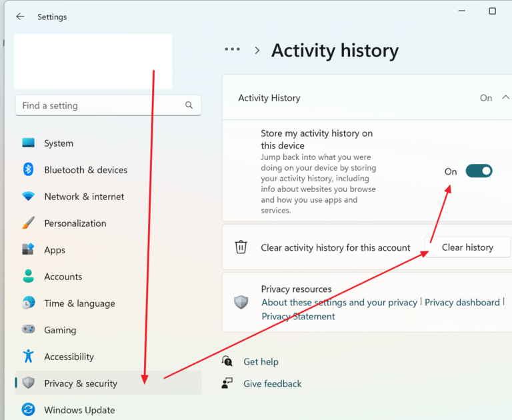Open Gaming settings

[x=108, y=330]
